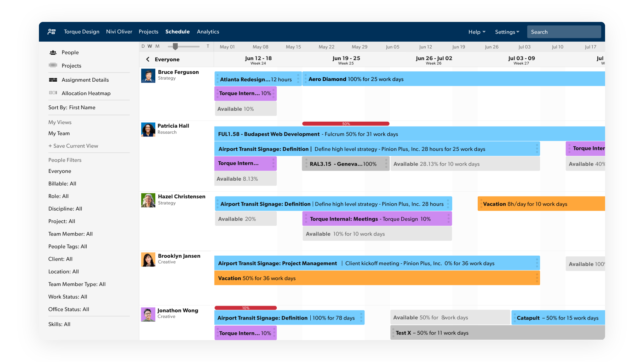Adjust the timeline zoom slider
This screenshot has height=362, width=644.
(x=176, y=46)
